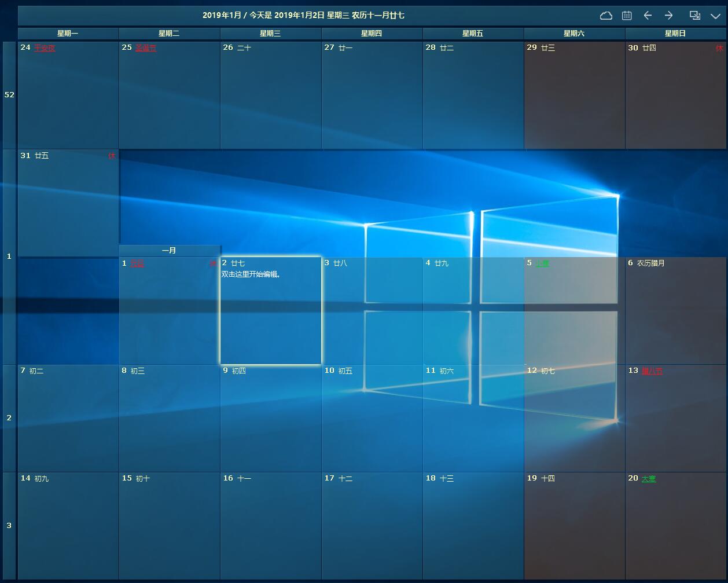The width and height of the screenshot is (728, 583).
Task: Open the 平安夜 link on December 24
Action: coord(45,47)
